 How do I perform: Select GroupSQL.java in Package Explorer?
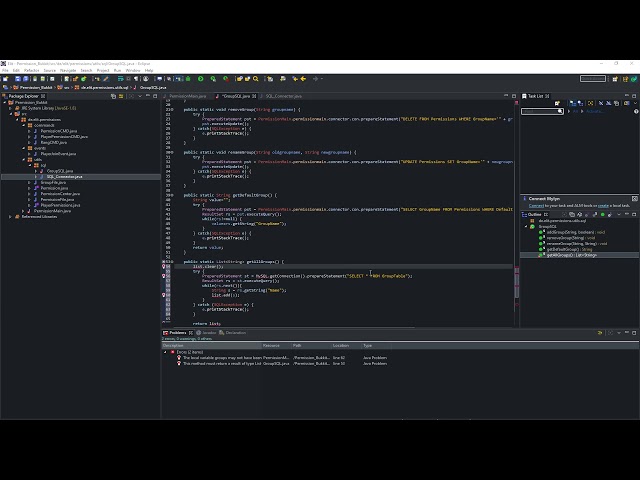(x=60, y=171)
